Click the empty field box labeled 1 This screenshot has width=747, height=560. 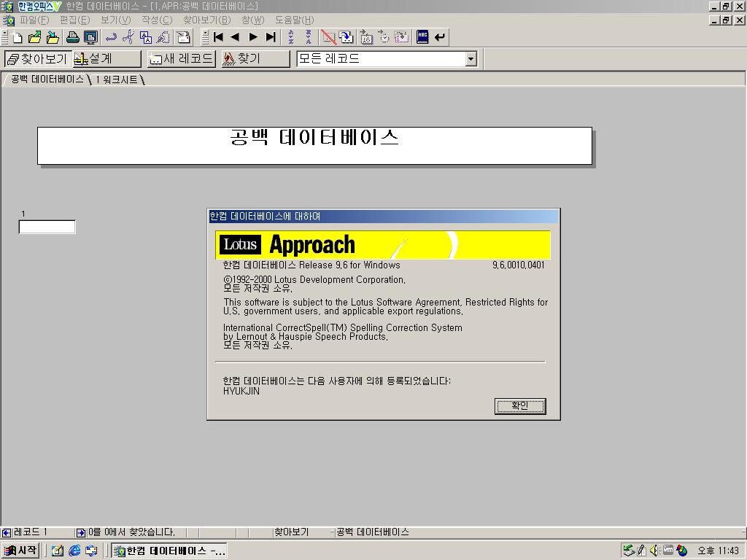pos(47,227)
